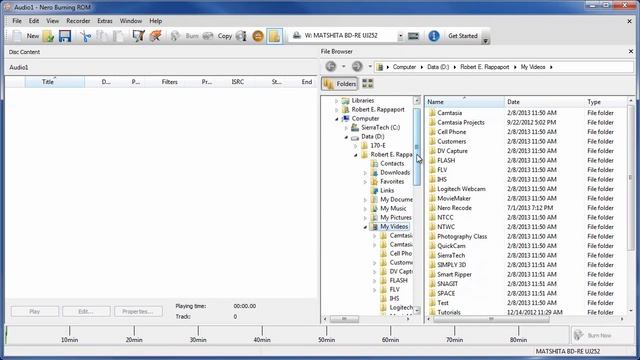
Task: Switch file view with the thumbnails icon
Action: pos(367,83)
